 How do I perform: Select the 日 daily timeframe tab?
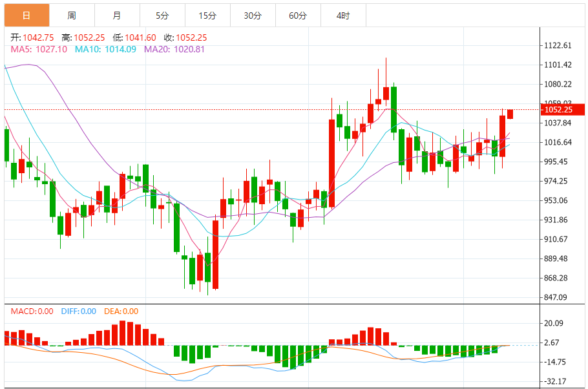pos(26,16)
